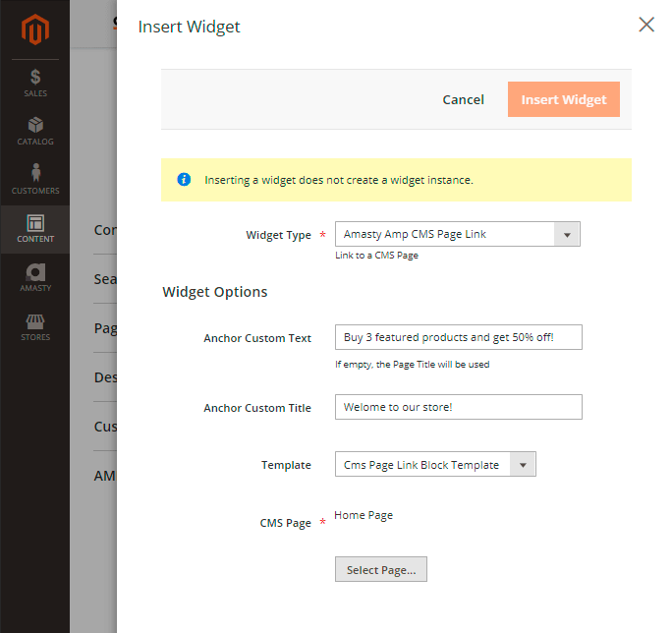Close the Insert Widget panel
Image resolution: width=672 pixels, height=633 pixels.
click(x=645, y=26)
